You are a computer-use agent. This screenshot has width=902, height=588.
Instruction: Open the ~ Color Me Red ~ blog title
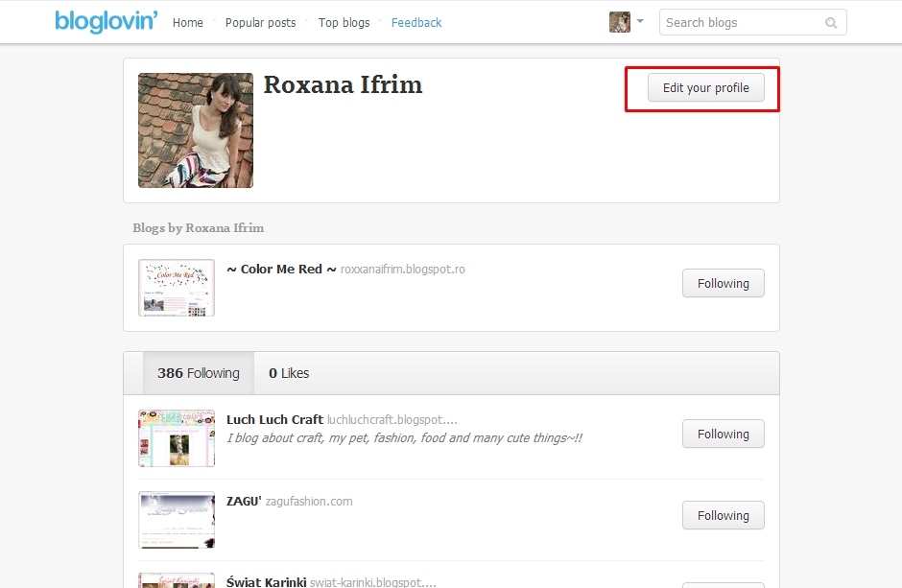(281, 269)
